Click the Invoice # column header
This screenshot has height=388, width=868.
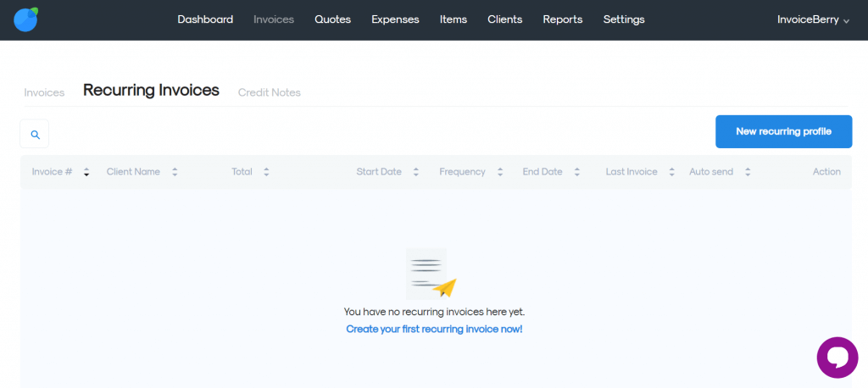point(52,172)
